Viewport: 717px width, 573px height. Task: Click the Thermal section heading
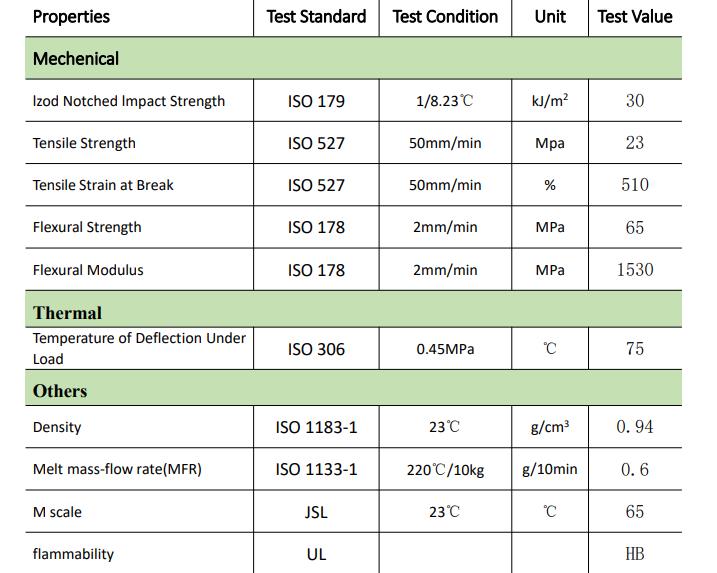pyautogui.click(x=68, y=313)
